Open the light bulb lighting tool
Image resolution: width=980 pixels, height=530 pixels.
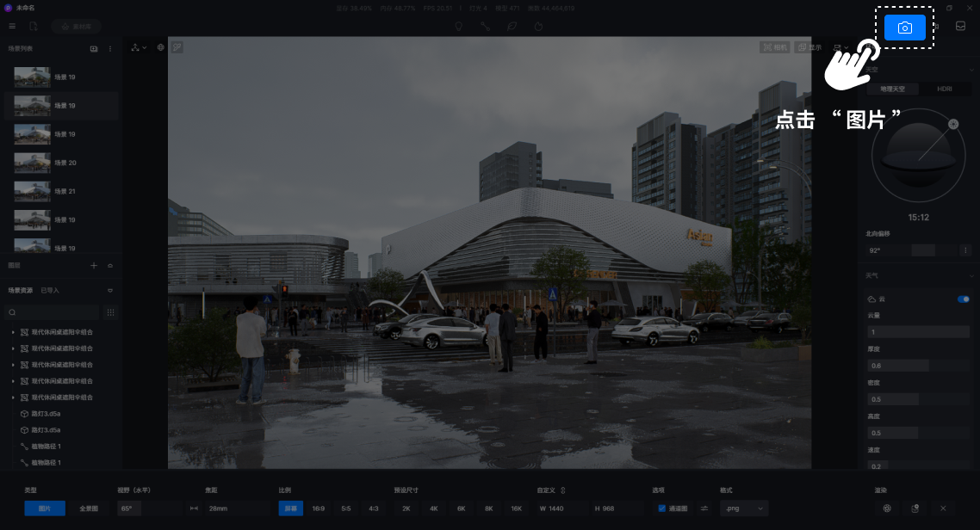pyautogui.click(x=459, y=27)
